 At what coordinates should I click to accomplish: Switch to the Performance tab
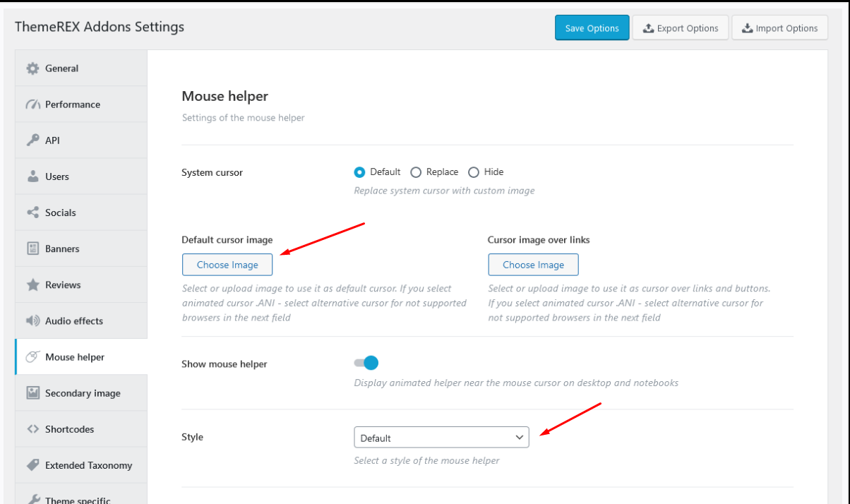tap(81, 104)
